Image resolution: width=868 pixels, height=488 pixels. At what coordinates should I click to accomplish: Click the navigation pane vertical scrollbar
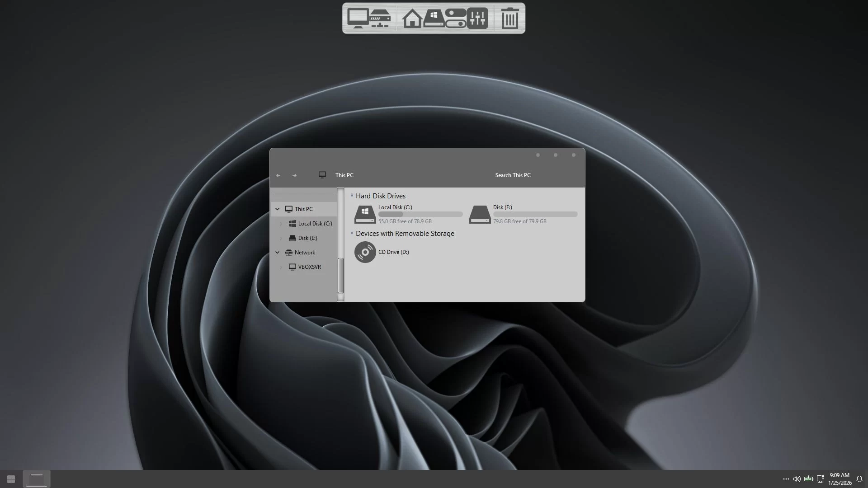click(340, 276)
